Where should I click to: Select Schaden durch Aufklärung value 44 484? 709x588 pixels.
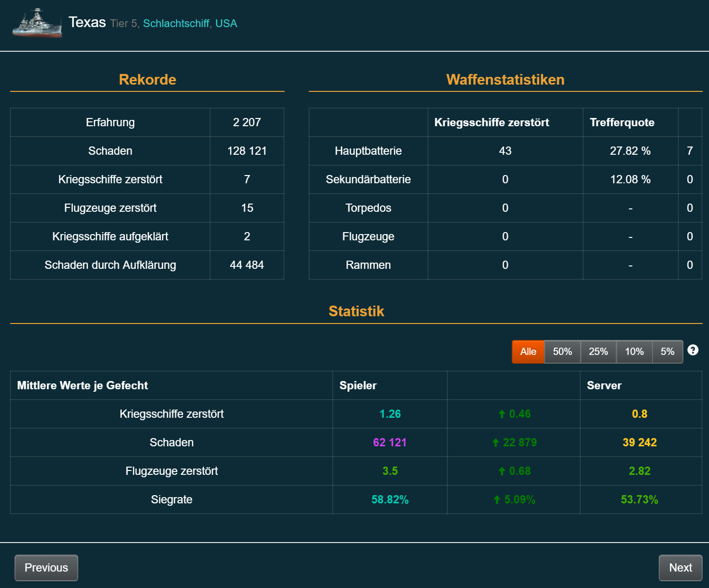(247, 265)
